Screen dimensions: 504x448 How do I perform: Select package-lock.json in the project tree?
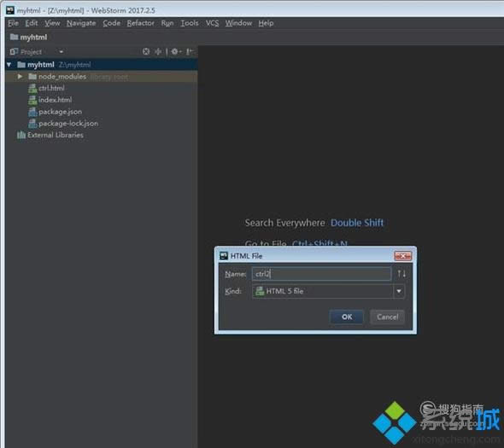pos(68,124)
